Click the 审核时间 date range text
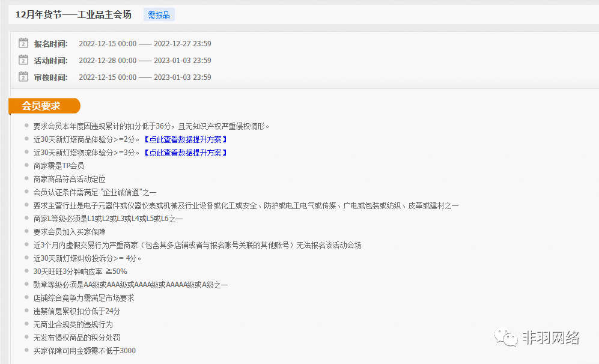 pyautogui.click(x=145, y=77)
